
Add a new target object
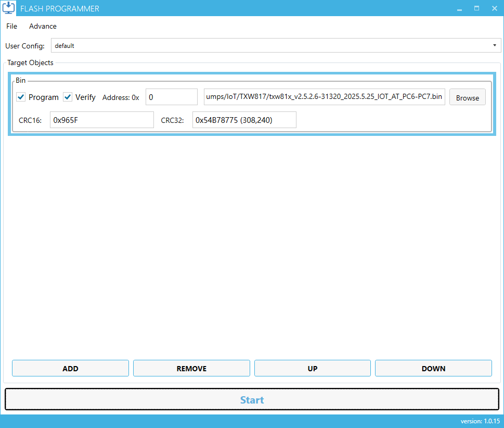[x=70, y=369]
